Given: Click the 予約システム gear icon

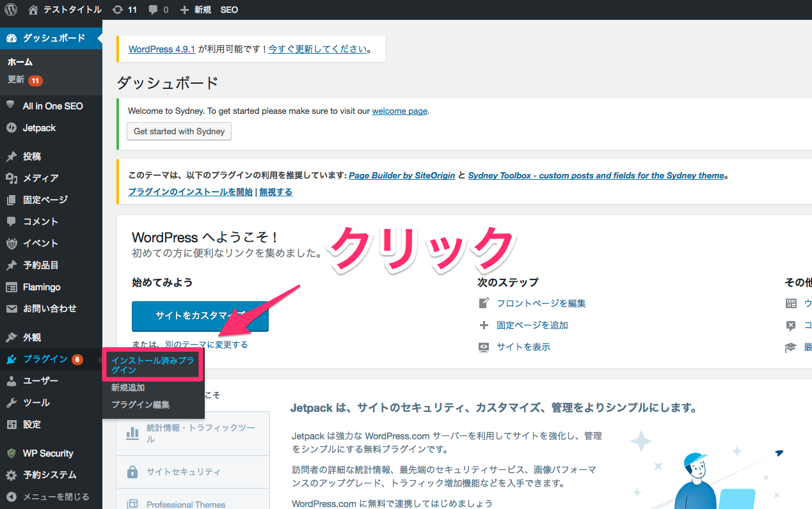Looking at the screenshot, I should (11, 475).
